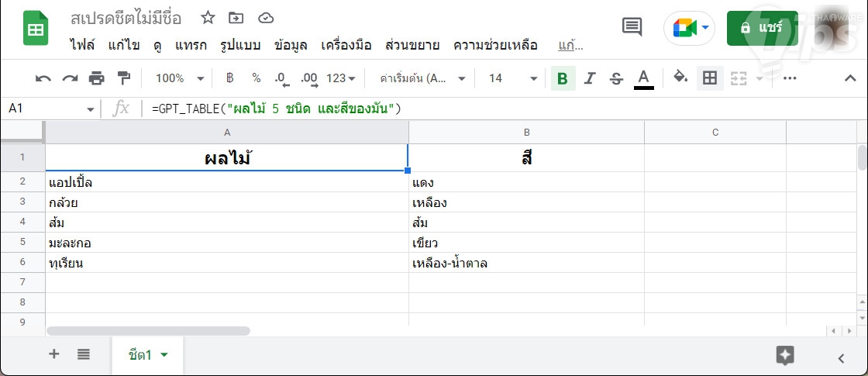
Task: Open the เครื่องมือ menu
Action: tap(346, 46)
